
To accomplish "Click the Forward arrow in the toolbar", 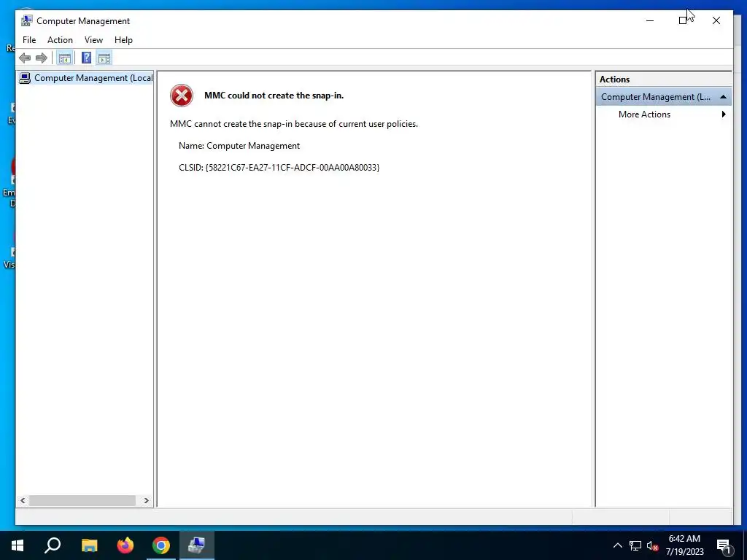I will (x=42, y=58).
